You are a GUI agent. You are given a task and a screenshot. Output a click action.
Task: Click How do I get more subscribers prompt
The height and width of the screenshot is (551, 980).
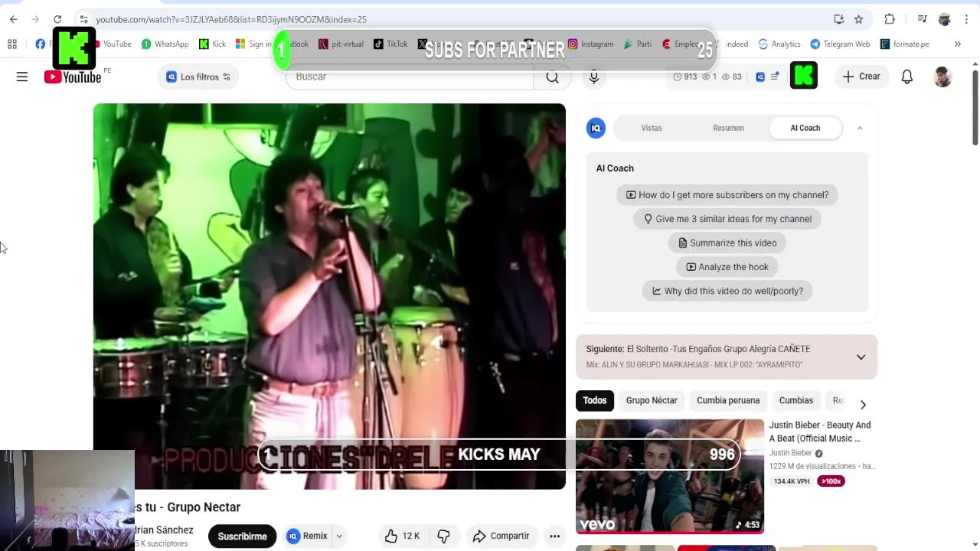point(727,195)
